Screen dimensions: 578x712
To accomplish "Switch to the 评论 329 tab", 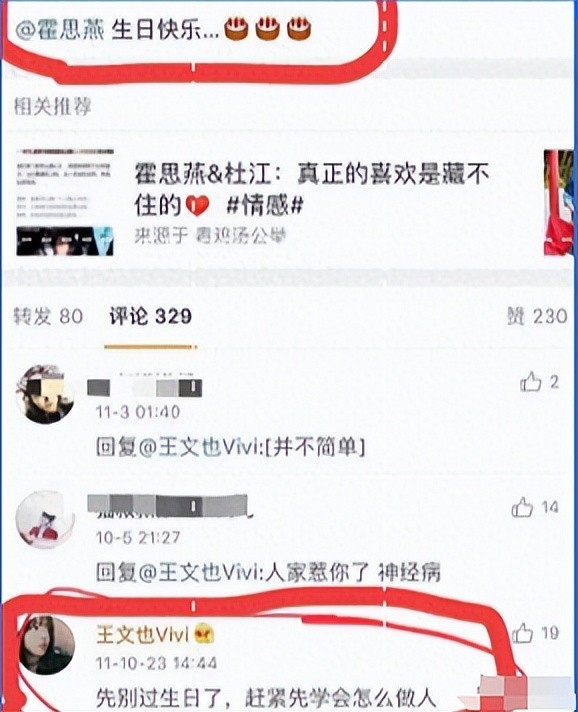I will [x=150, y=316].
